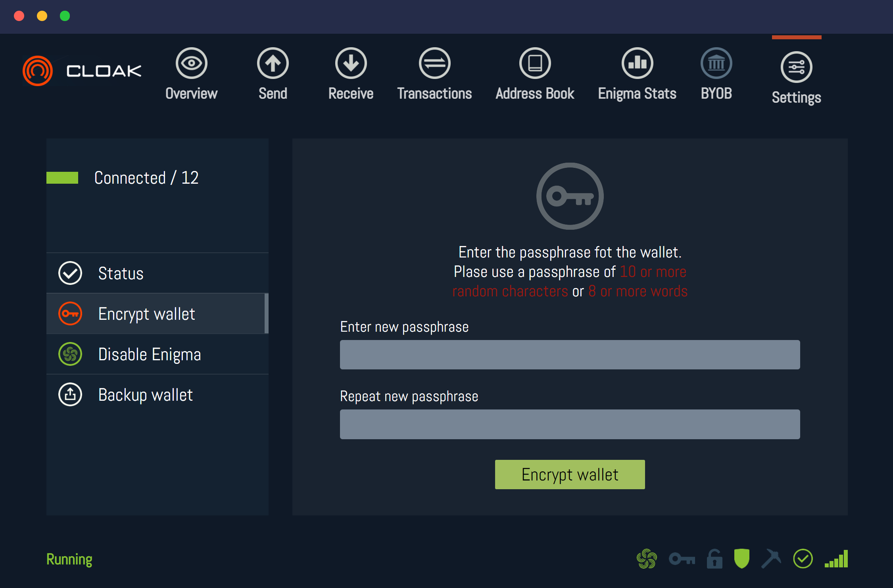The width and height of the screenshot is (893, 588).
Task: Click the green maximize window button
Action: (65, 16)
